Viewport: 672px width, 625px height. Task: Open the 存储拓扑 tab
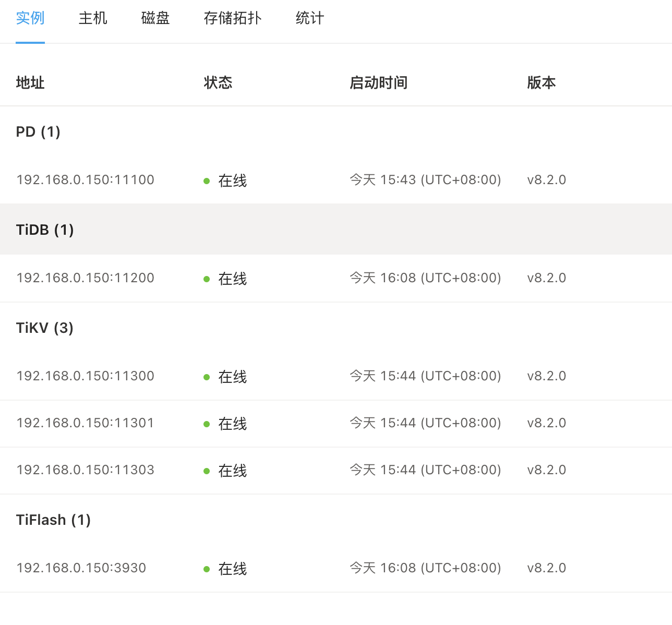pos(233,18)
